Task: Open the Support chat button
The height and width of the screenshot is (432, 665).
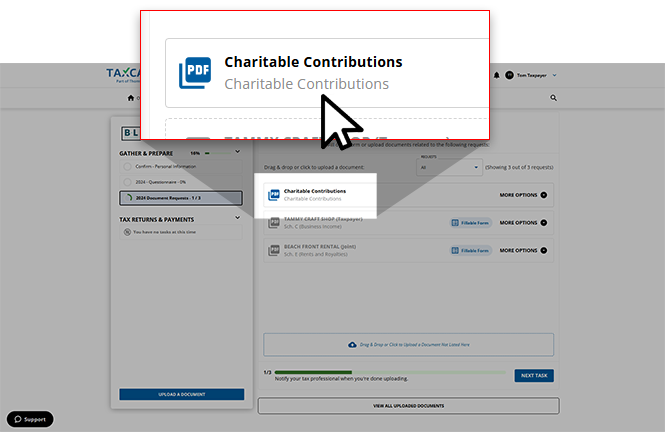Action: (x=30, y=419)
